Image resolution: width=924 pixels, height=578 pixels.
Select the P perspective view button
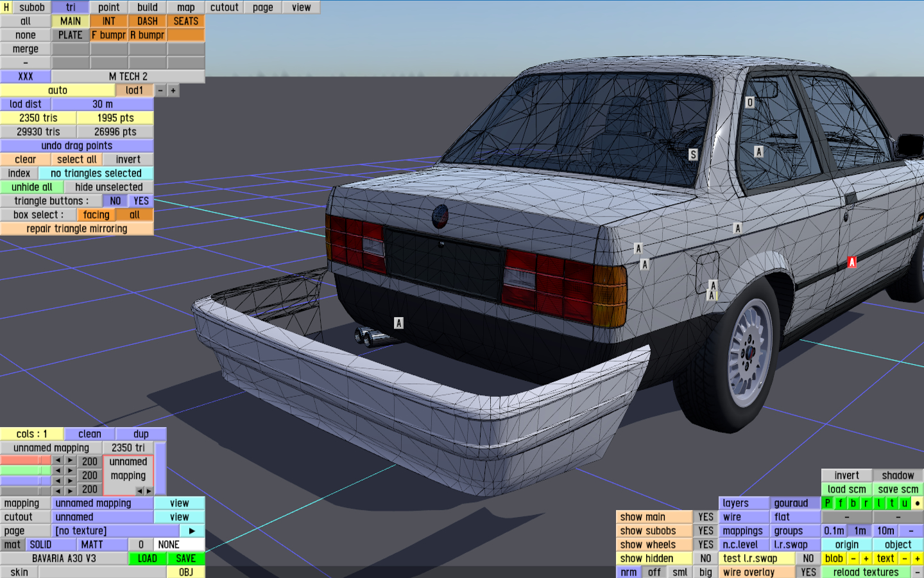828,504
